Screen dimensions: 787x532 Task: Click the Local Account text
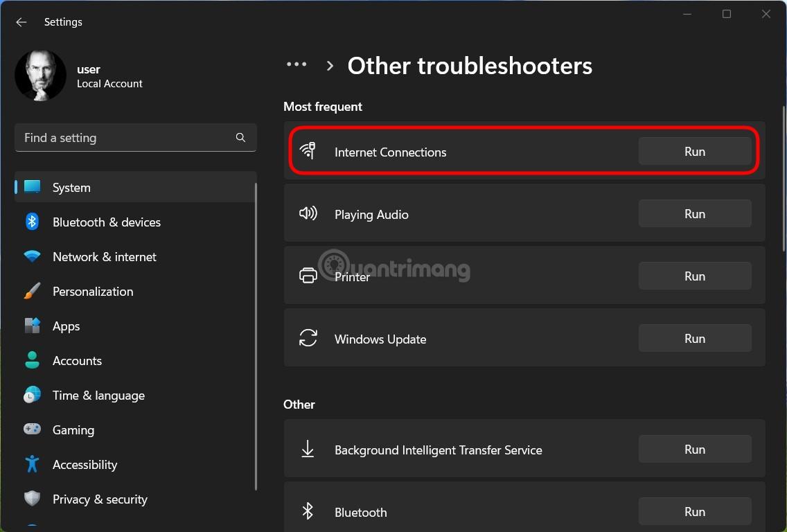coord(109,84)
